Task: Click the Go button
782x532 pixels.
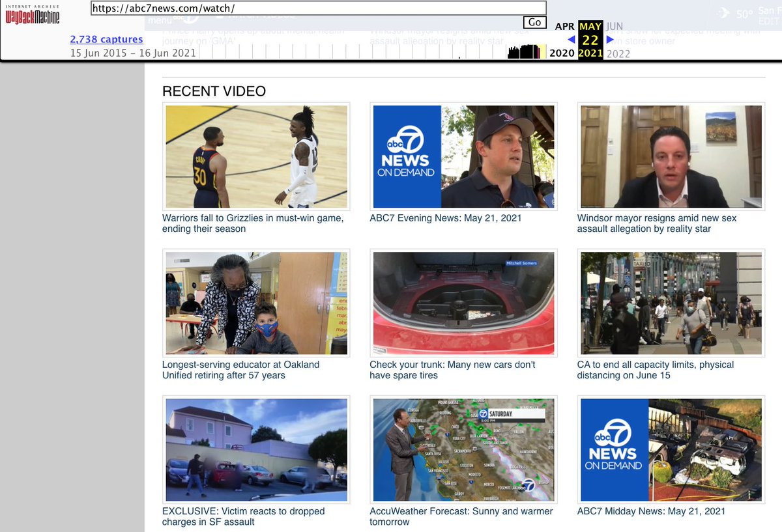Action: (x=534, y=22)
